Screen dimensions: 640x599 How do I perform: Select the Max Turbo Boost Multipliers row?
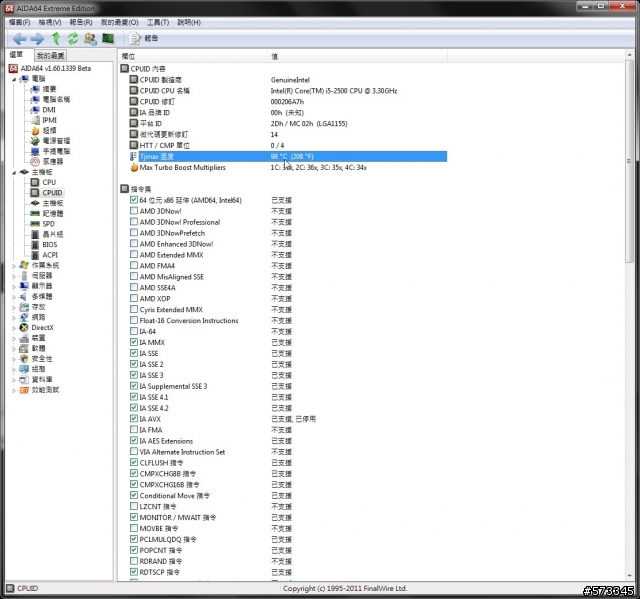[x=288, y=167]
